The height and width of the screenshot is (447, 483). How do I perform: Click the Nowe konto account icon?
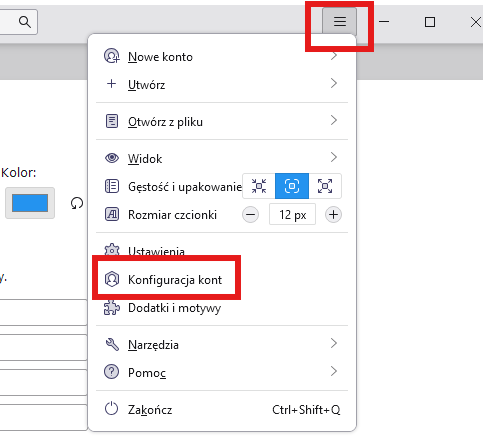[112, 56]
